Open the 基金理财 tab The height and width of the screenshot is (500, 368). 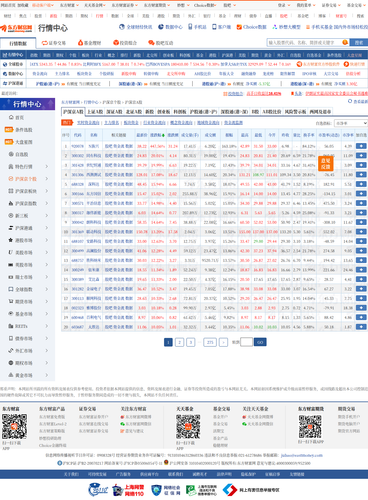tap(89, 43)
